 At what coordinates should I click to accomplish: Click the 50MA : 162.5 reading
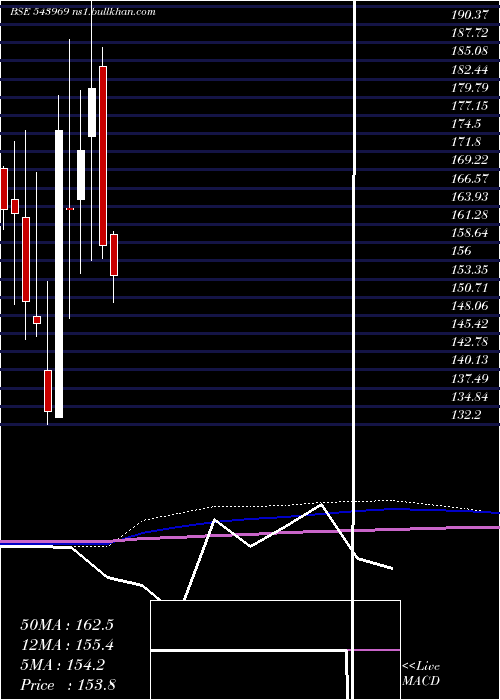67,625
